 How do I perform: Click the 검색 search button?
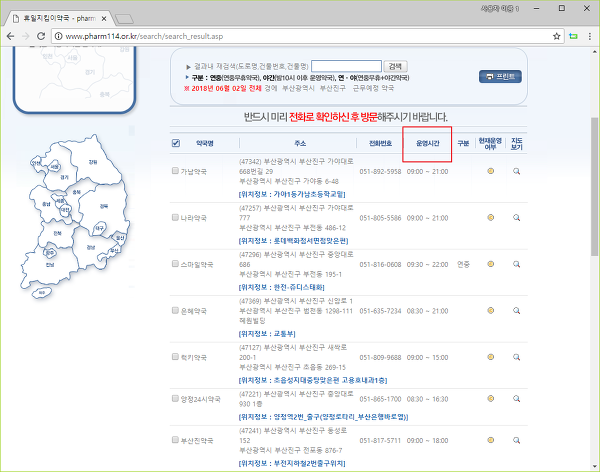click(395, 66)
